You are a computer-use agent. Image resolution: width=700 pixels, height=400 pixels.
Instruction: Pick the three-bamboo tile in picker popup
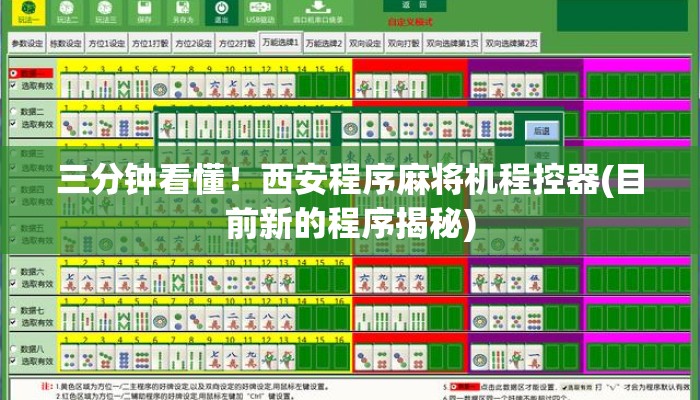pyautogui.click(x=206, y=127)
